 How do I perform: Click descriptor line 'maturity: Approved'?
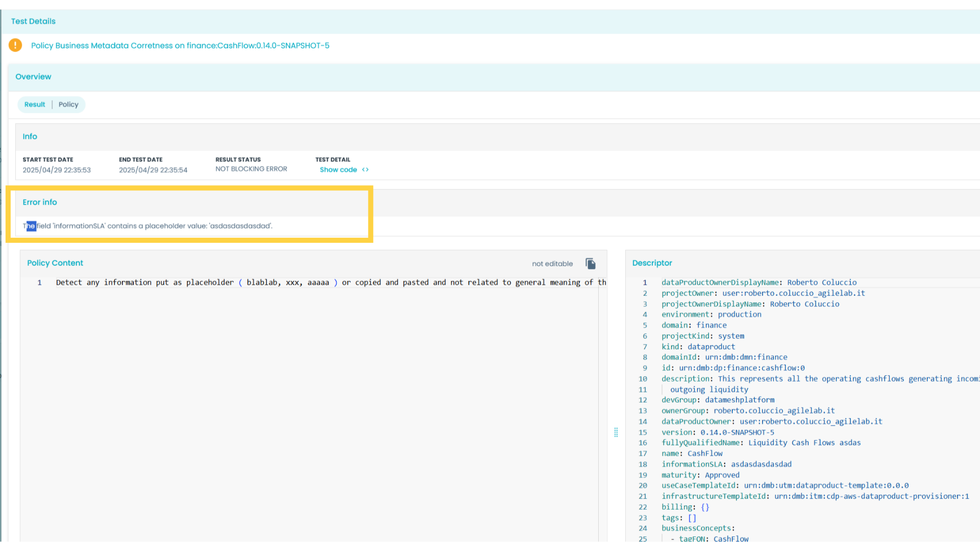pyautogui.click(x=700, y=475)
